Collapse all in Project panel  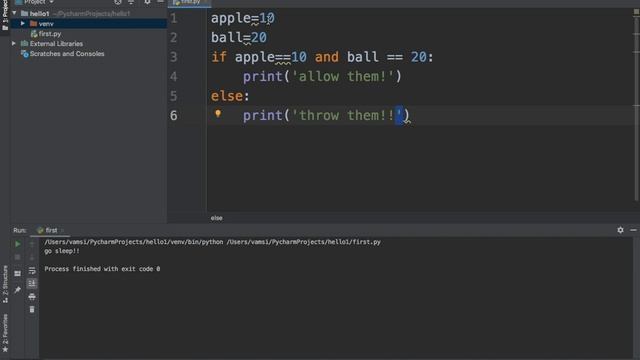tap(131, 2)
